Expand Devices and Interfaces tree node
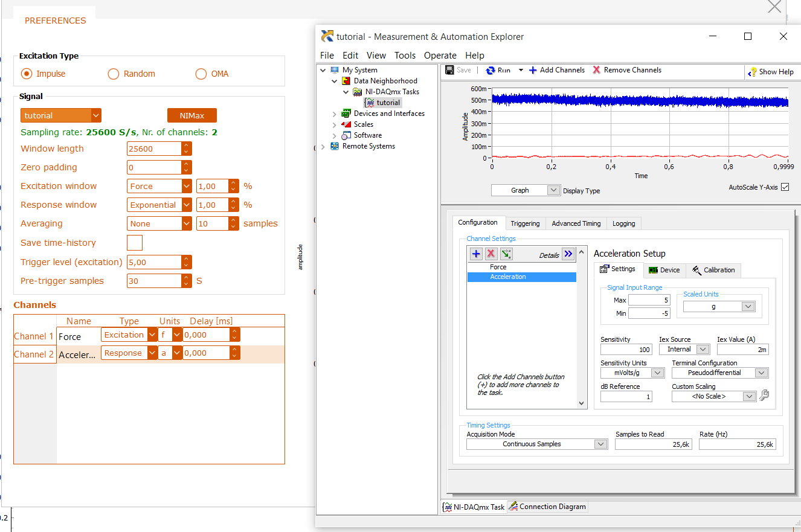Viewport: 801px width, 532px height. click(x=335, y=114)
